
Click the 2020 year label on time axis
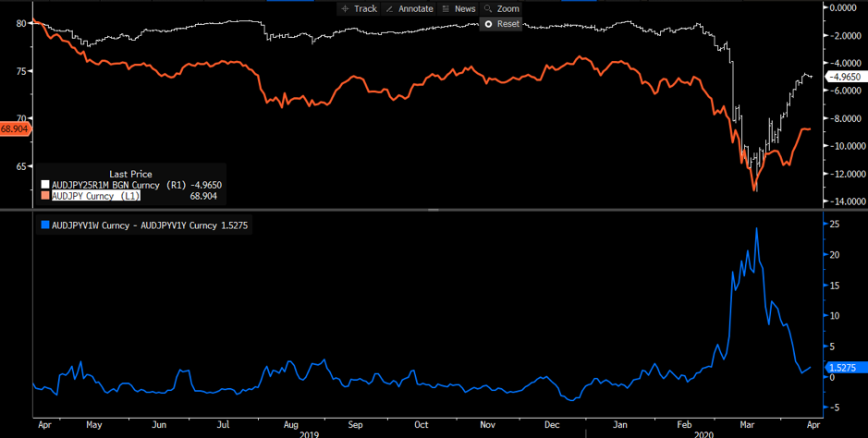pyautogui.click(x=704, y=434)
